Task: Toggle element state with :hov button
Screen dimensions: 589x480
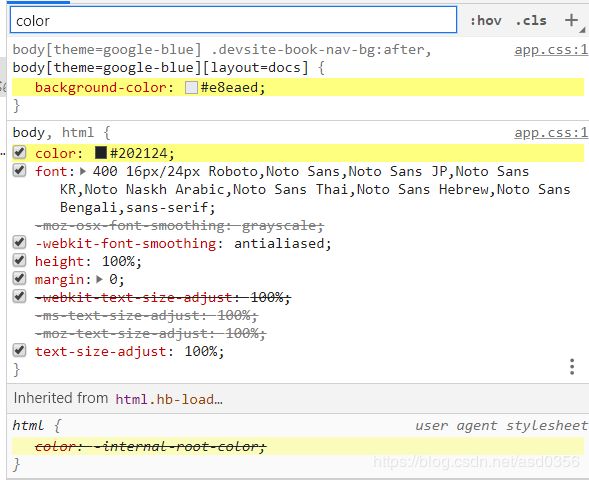Action: (x=486, y=20)
